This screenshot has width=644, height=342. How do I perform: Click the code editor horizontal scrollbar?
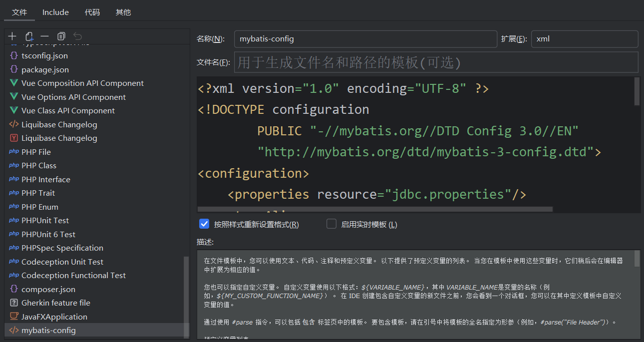(x=374, y=209)
